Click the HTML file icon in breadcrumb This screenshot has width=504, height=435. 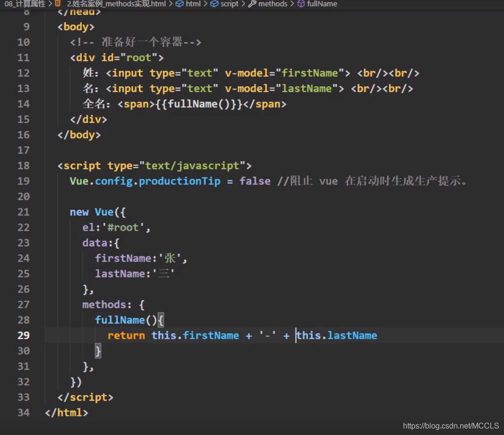point(58,3)
